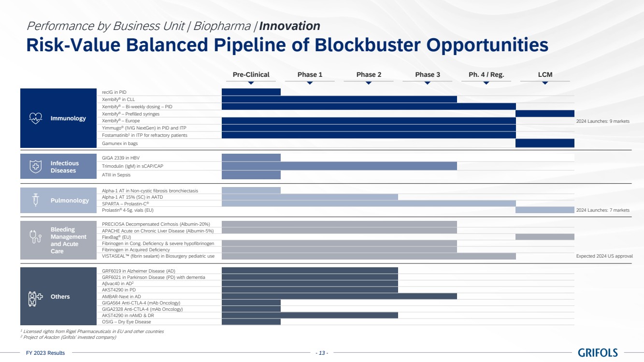Click the triangle marker under Phase 3
The image size is (644, 362).
tap(428, 83)
